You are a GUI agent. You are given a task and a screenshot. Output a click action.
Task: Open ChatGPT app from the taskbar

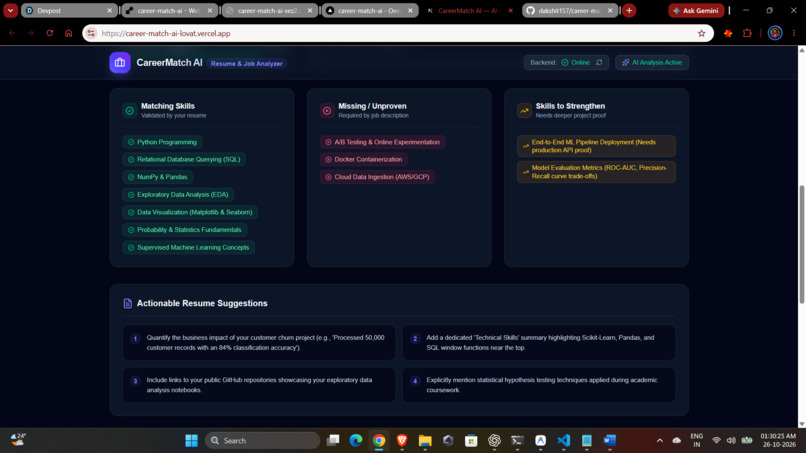(x=494, y=441)
